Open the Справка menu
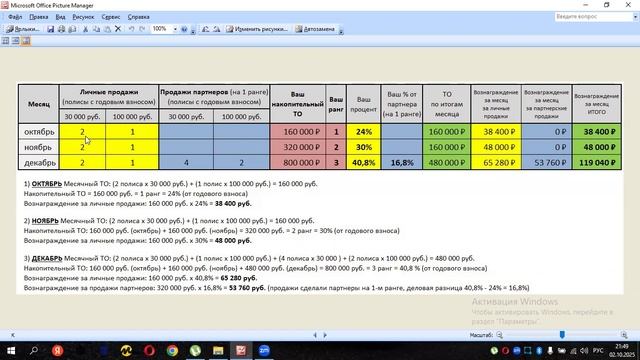This screenshot has height=360, width=640. (x=138, y=17)
